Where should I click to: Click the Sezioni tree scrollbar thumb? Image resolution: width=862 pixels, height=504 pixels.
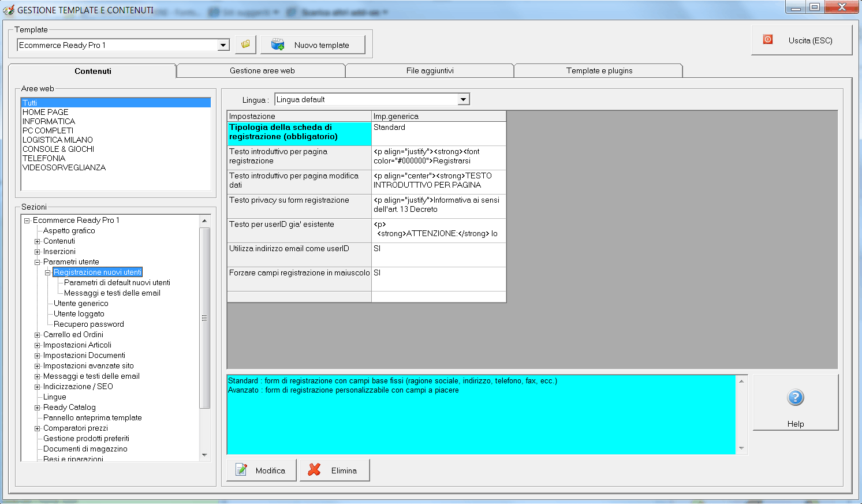coord(204,318)
